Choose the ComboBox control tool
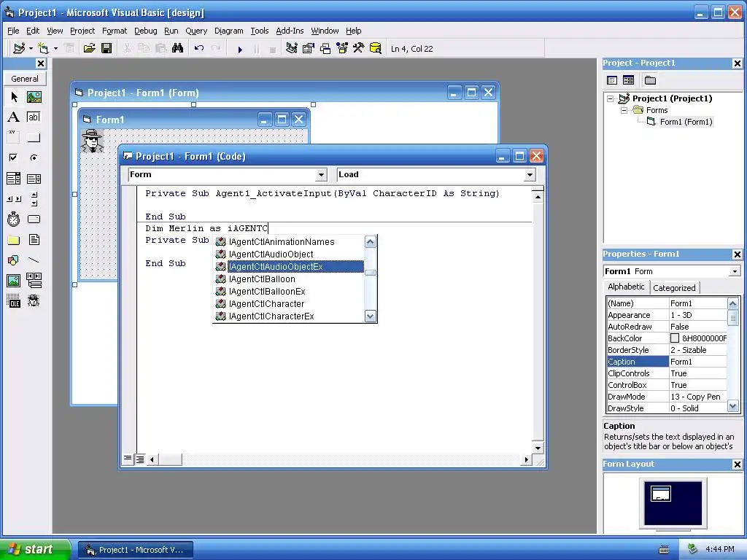This screenshot has height=560, width=747. [x=14, y=179]
